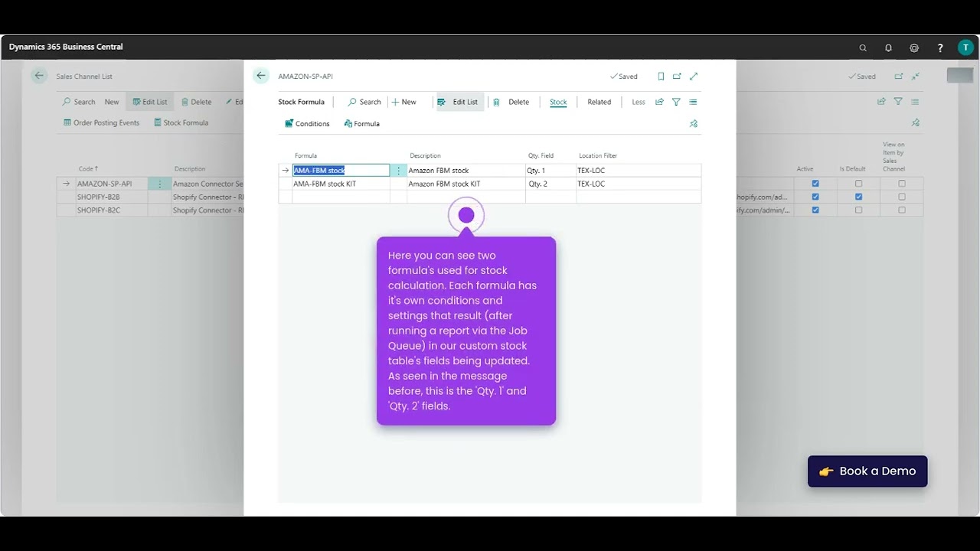Toggle View on Item for SHOPIFY-B2B
The image size is (980, 551).
tap(902, 197)
